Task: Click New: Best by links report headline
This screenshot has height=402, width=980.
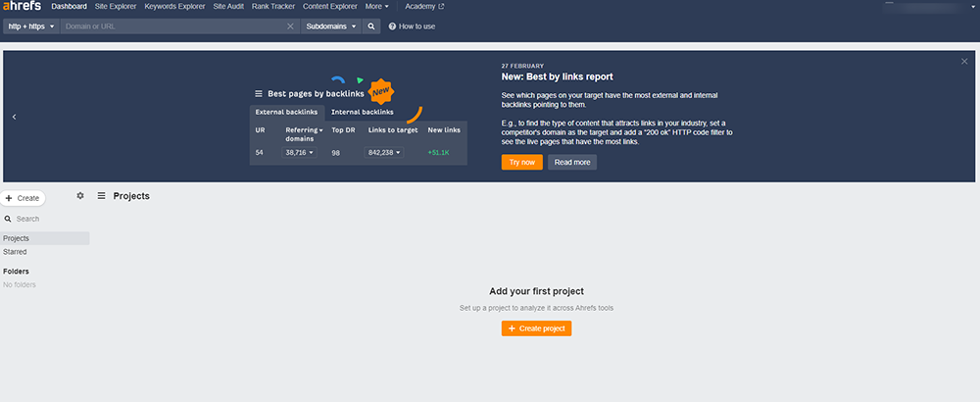Action: [557, 76]
